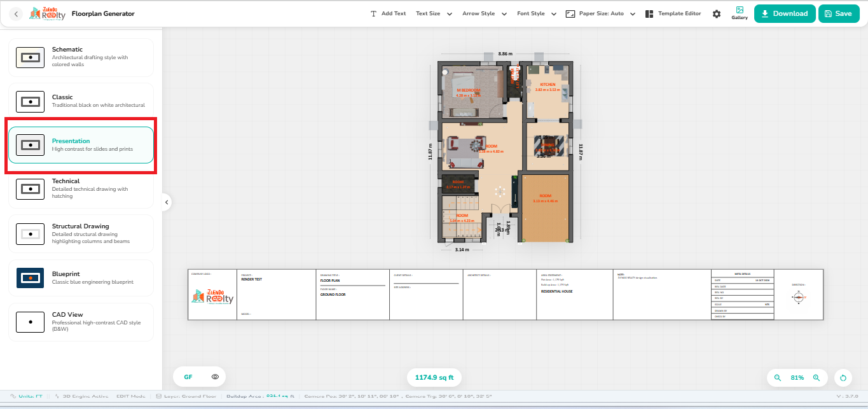The height and width of the screenshot is (409, 868).
Task: Select the CAD View style
Action: click(x=81, y=322)
